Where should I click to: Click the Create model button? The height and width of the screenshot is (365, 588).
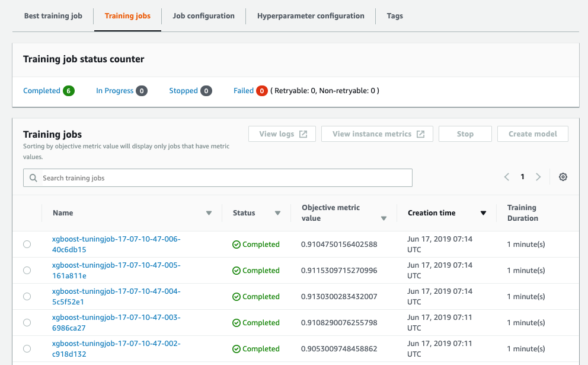533,134
